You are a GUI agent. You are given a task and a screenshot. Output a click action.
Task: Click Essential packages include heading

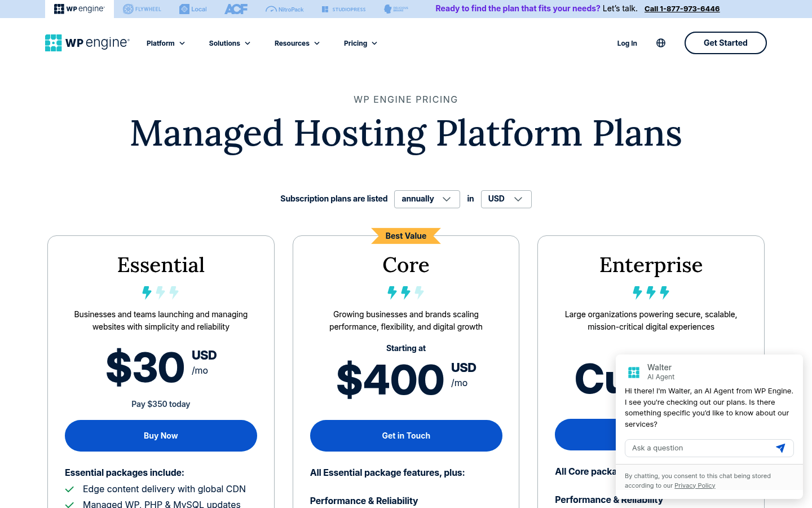(x=125, y=473)
